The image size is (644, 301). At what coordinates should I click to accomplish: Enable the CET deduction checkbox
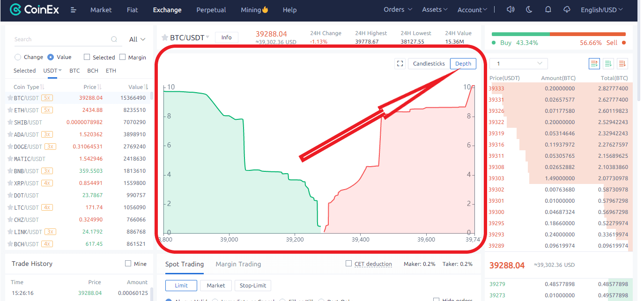pos(348,264)
